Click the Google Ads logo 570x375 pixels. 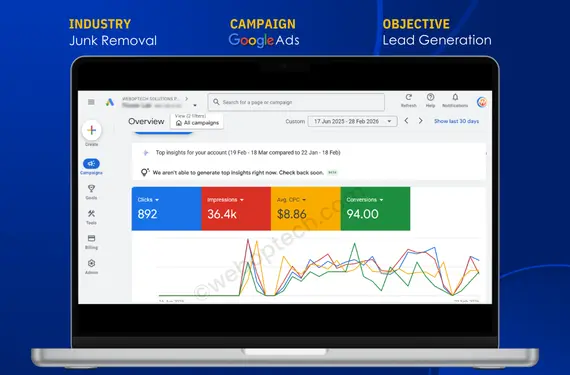click(110, 102)
